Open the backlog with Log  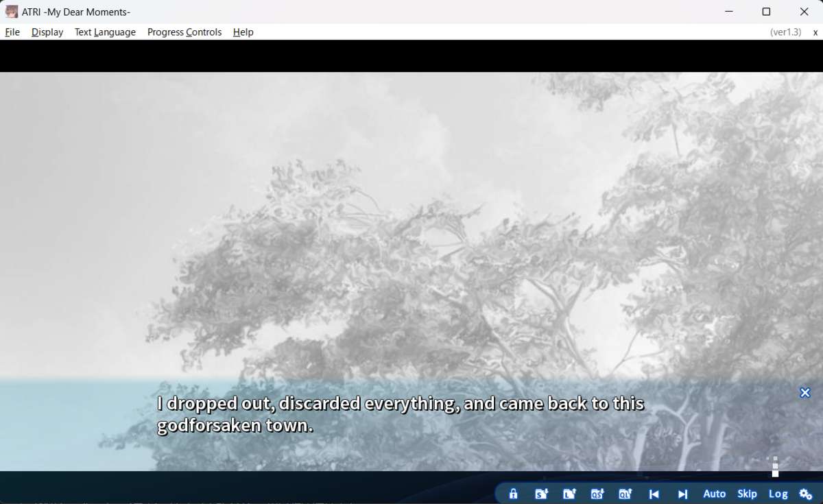tap(778, 494)
